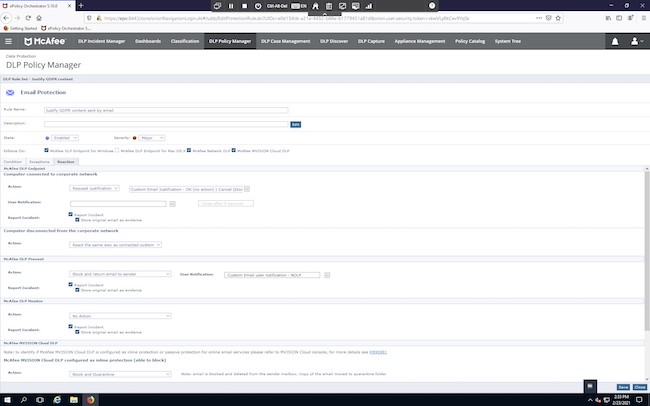Select the Reaction tab
The height and width of the screenshot is (406, 650).
pyautogui.click(x=66, y=162)
